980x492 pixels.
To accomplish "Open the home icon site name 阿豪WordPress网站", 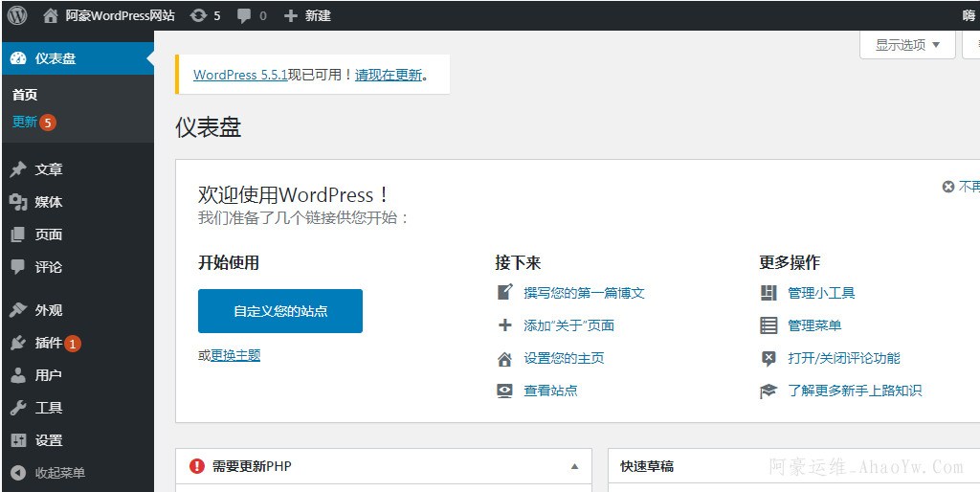I will 51,15.
